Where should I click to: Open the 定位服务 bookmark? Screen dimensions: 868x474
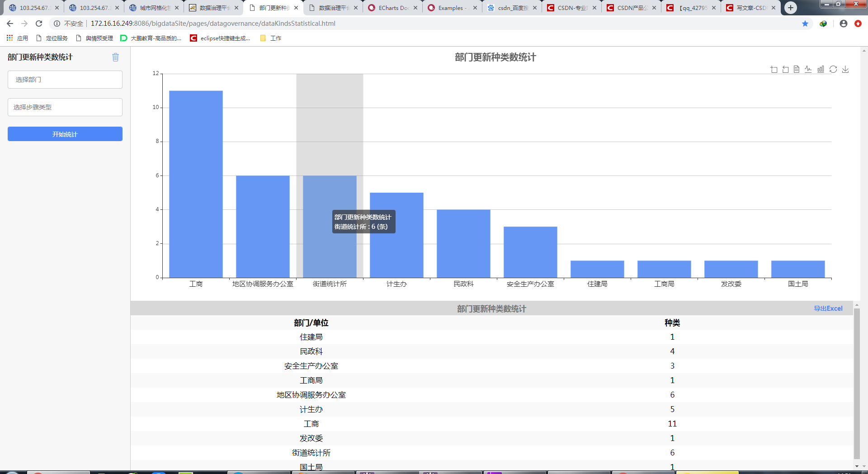52,38
